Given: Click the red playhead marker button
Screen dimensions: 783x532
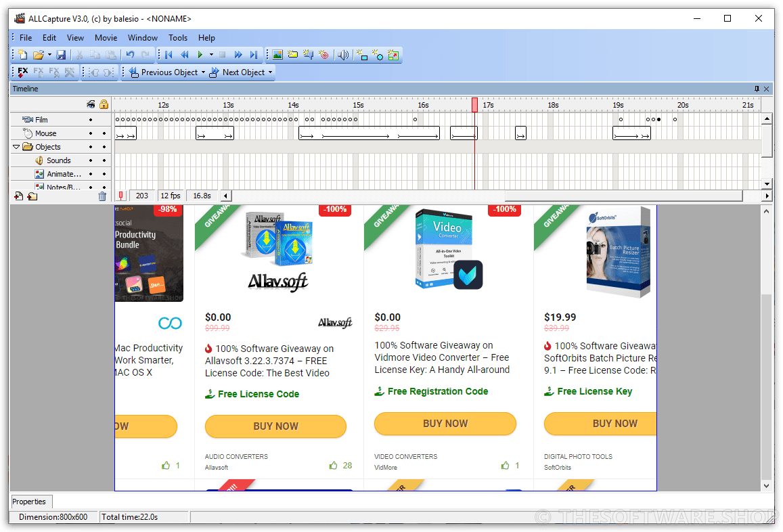Looking at the screenshot, I should point(121,196).
